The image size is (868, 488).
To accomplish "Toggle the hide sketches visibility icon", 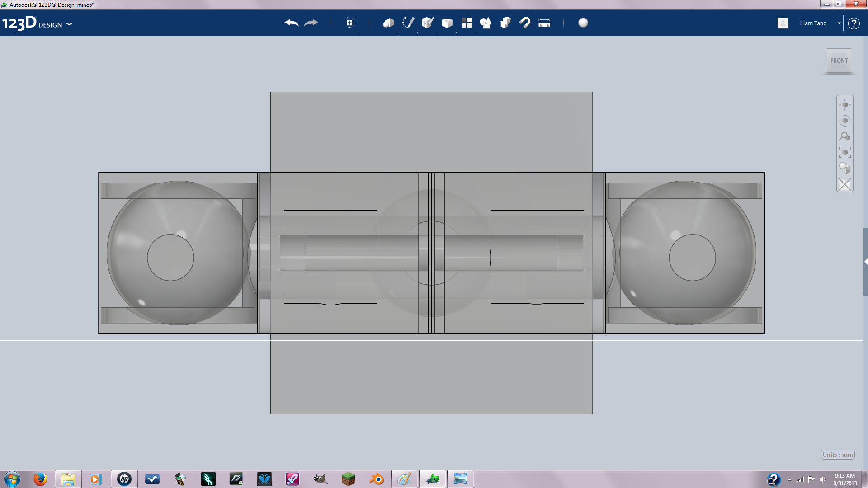I will (845, 184).
